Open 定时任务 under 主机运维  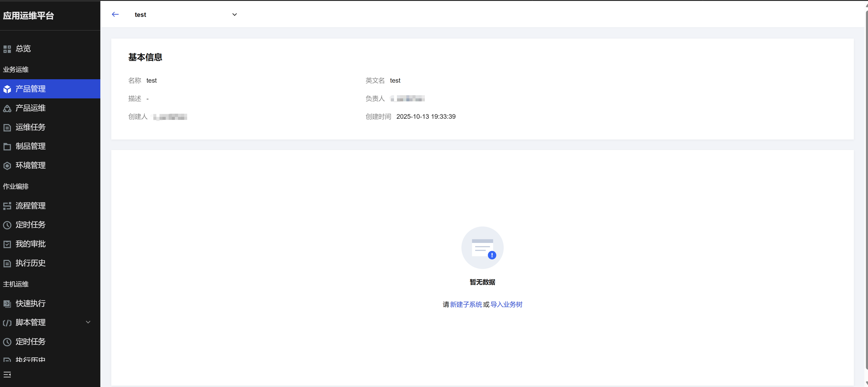30,342
